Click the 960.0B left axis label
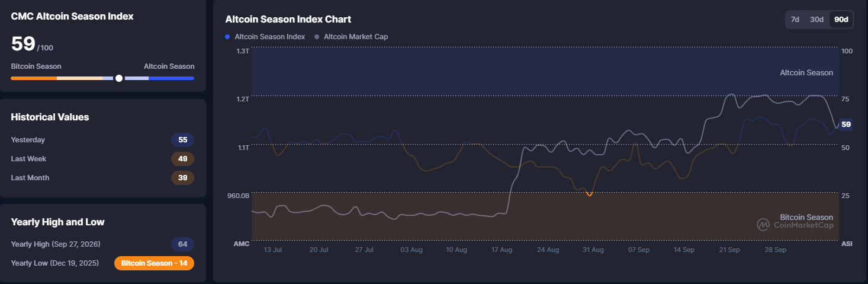 point(239,196)
